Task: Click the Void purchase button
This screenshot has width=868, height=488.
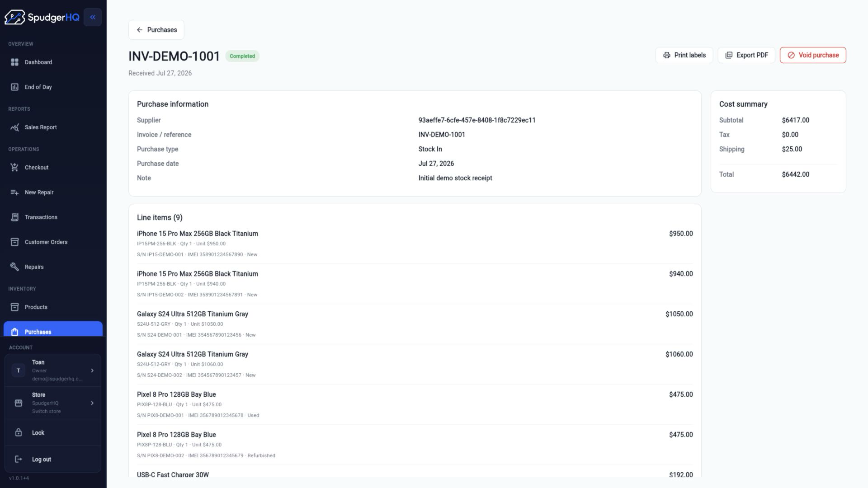Action: pos(813,55)
